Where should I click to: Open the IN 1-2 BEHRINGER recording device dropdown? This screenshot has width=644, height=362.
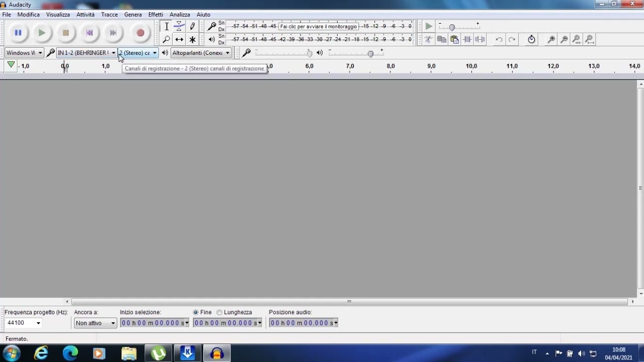(x=87, y=53)
